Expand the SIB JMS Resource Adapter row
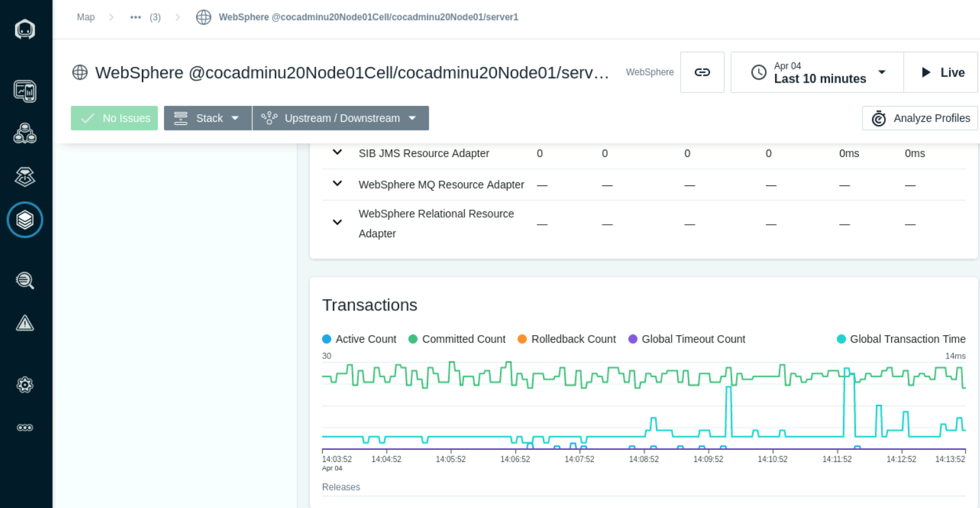The width and height of the screenshot is (980, 508). click(337, 152)
